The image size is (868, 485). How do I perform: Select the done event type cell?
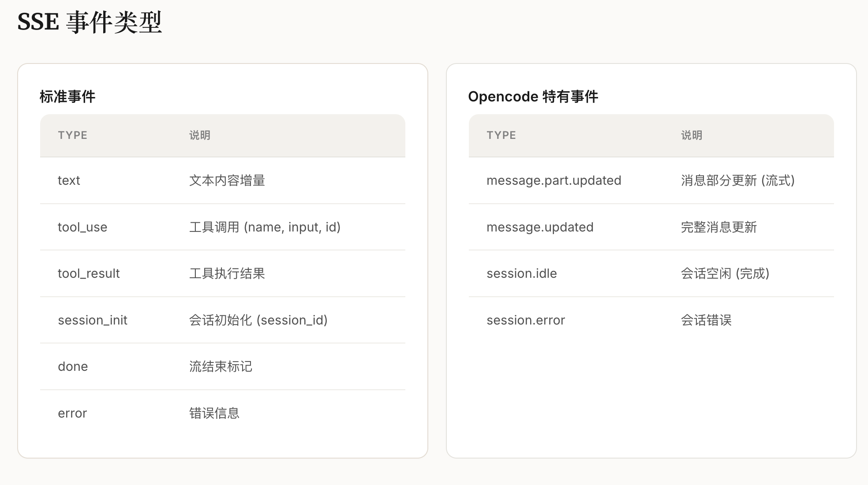pyautogui.click(x=73, y=366)
